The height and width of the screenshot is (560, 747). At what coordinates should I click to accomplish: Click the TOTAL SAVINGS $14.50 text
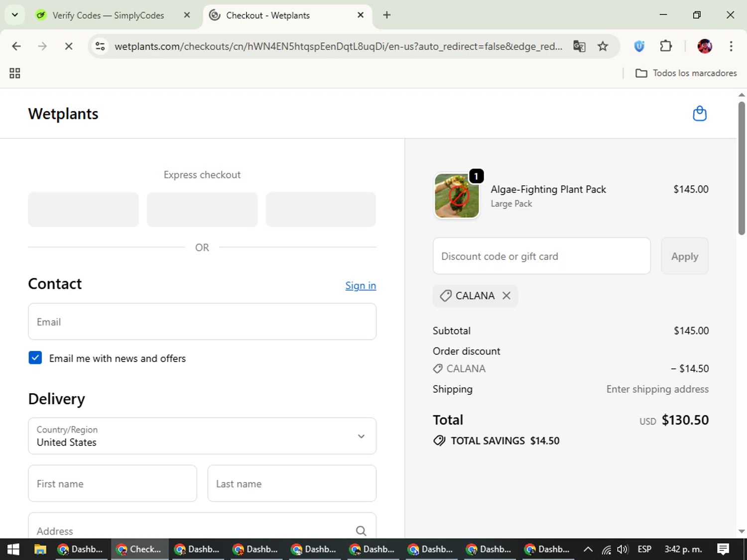coord(505,441)
